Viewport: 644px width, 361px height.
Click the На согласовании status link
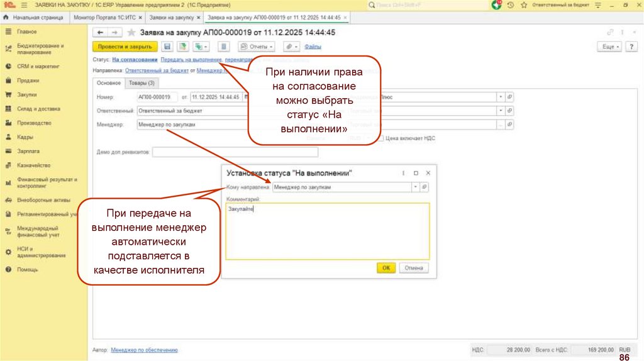[135, 60]
